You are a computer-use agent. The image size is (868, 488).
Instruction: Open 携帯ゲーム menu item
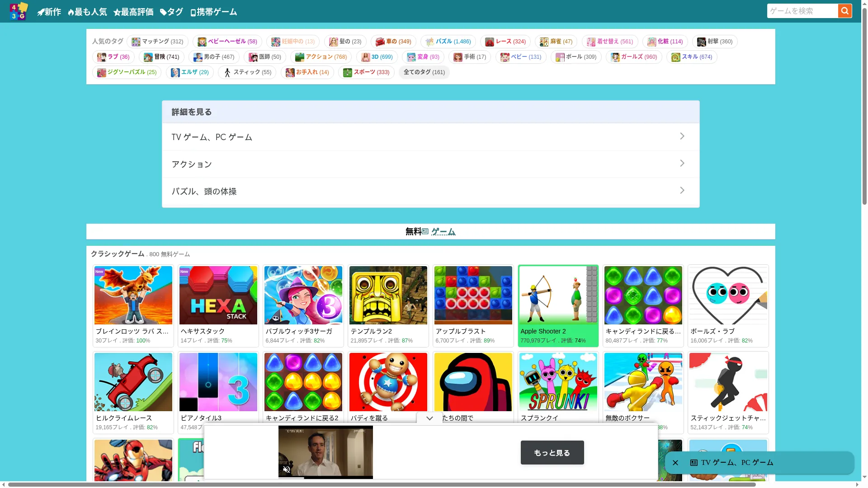click(x=213, y=12)
